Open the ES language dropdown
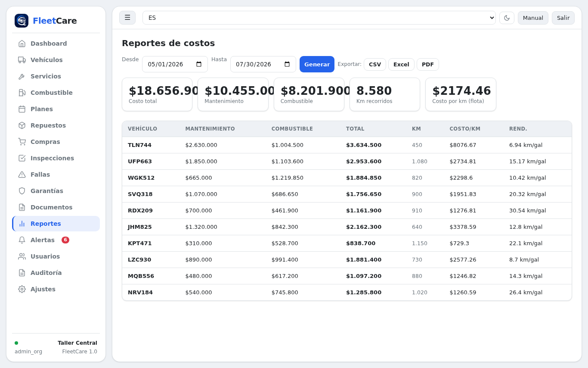The width and height of the screenshot is (588, 368). point(319,18)
